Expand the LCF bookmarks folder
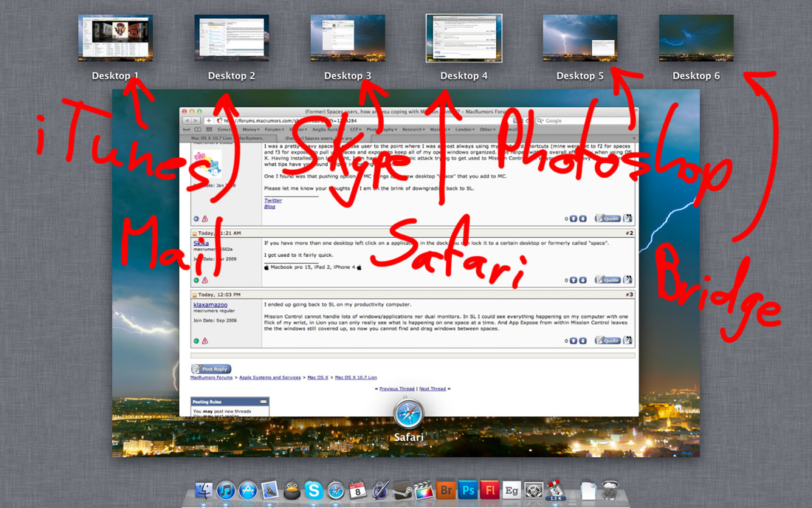This screenshot has height=508, width=812. pos(356,129)
